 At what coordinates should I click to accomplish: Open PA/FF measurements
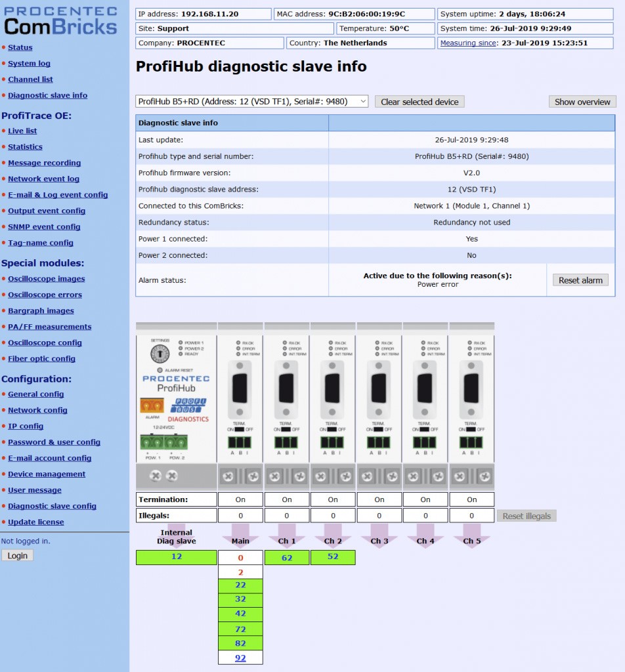pos(50,327)
